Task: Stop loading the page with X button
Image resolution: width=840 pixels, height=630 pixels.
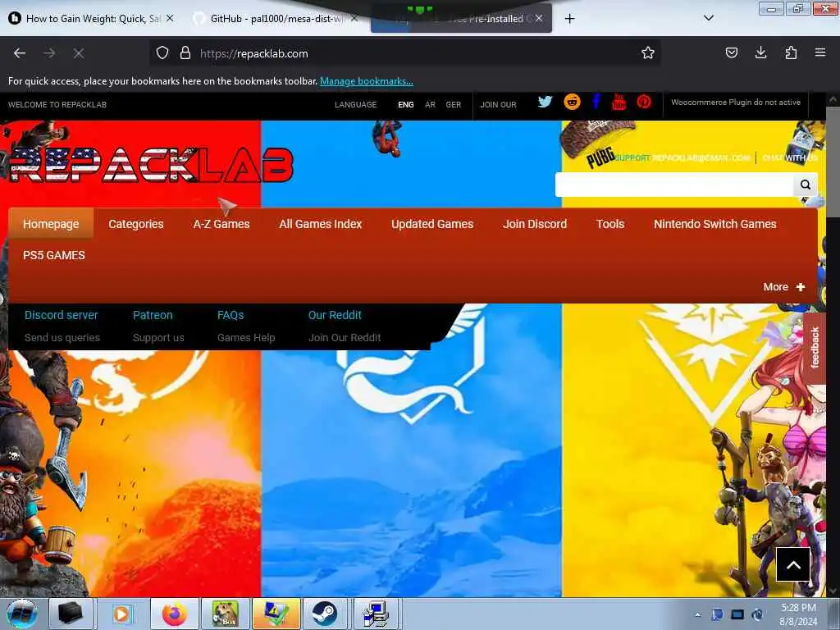Action: pyautogui.click(x=79, y=53)
